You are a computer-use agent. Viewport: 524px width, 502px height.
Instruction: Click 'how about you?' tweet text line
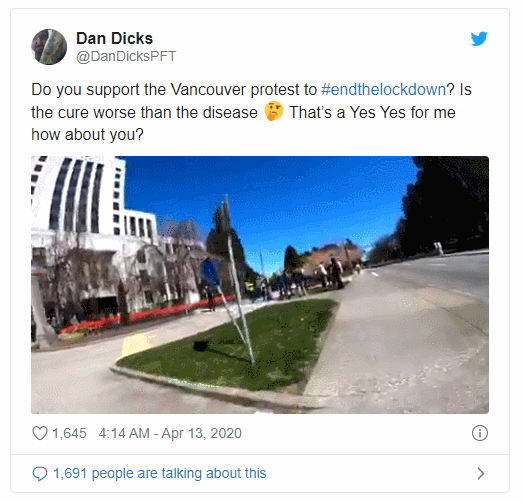[87, 134]
